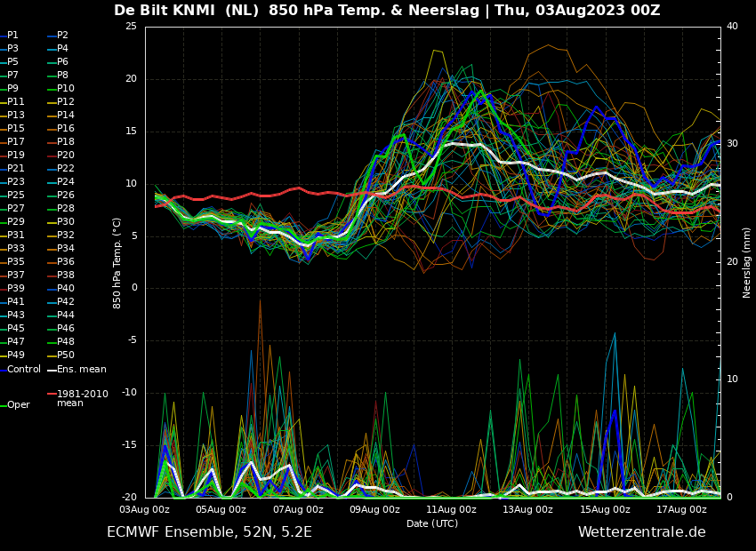Click the Control legend entry
Screen dimensions: 756x551
23,369
